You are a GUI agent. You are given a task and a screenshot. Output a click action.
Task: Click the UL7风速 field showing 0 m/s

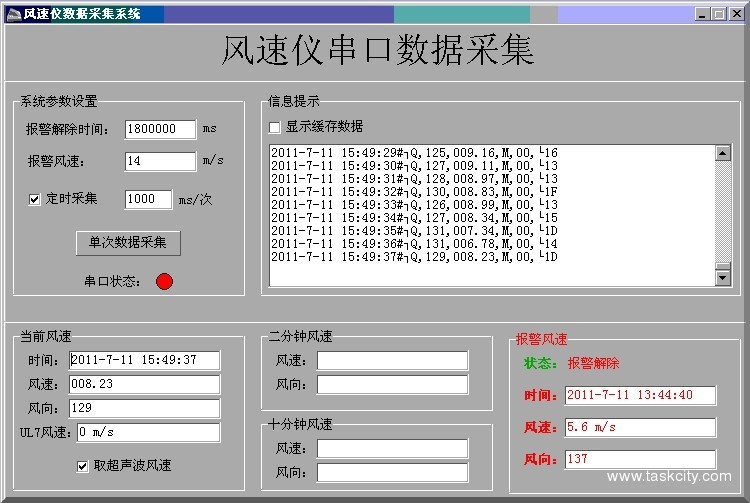(148, 432)
